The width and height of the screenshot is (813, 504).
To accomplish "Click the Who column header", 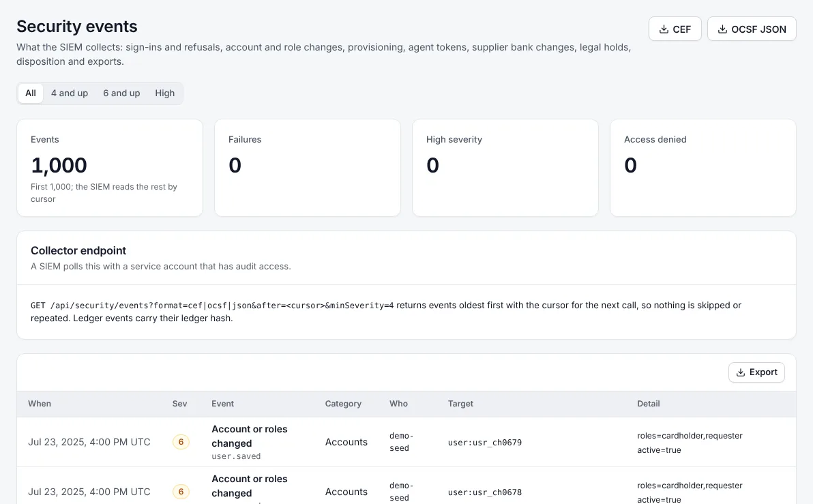I will point(399,404).
